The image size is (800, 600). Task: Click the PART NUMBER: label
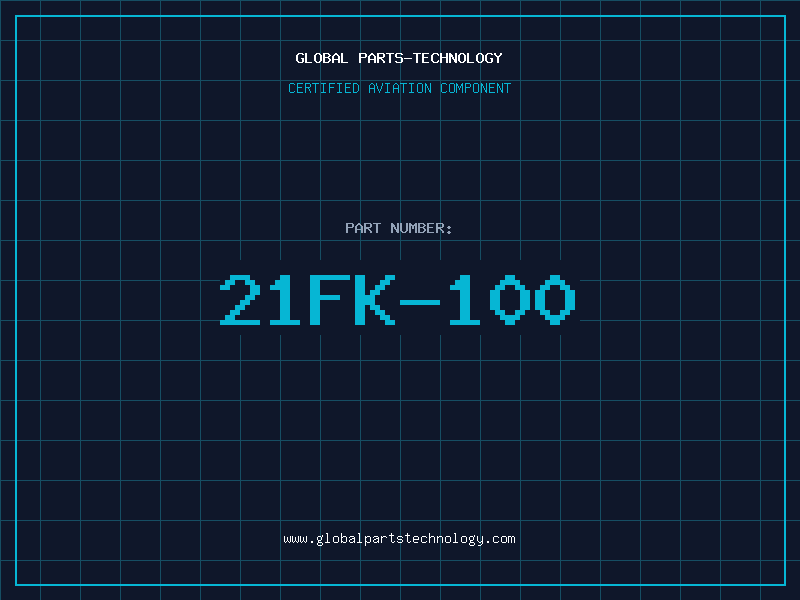[398, 228]
